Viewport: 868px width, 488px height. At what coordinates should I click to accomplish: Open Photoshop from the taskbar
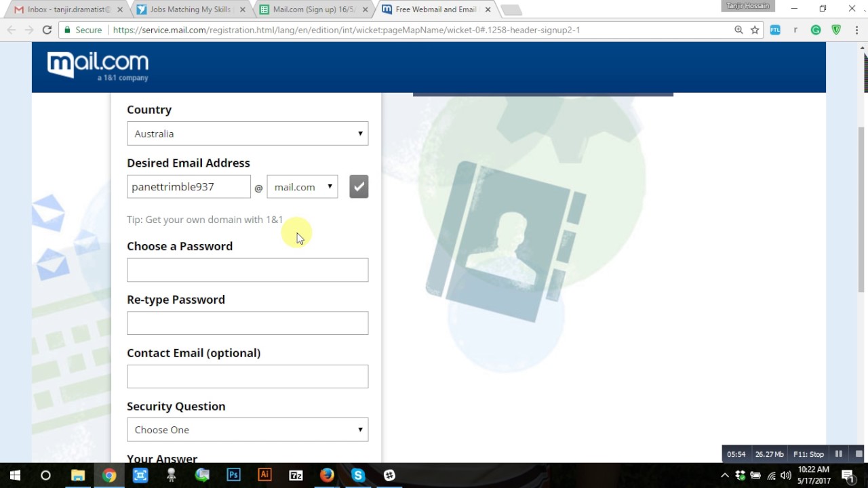tap(233, 475)
